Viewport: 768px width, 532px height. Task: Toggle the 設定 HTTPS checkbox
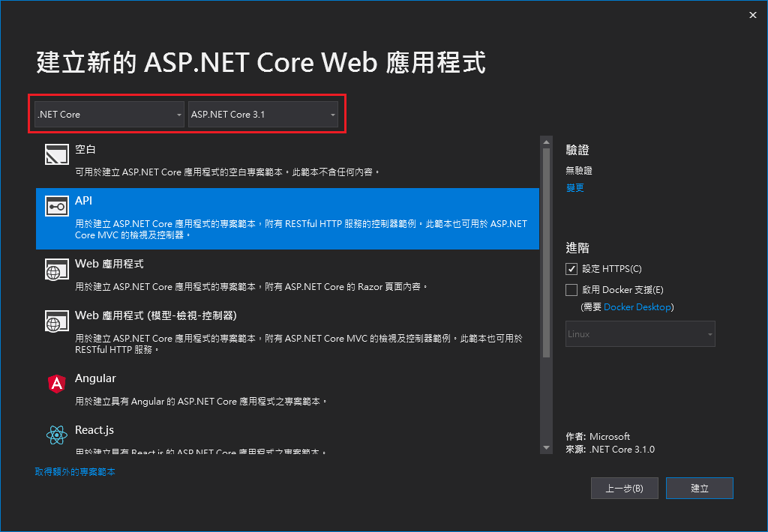pyautogui.click(x=571, y=269)
